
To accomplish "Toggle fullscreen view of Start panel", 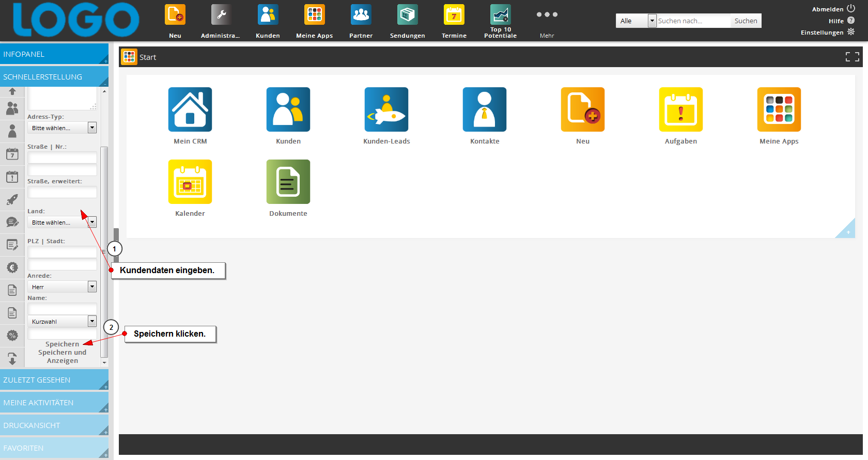I will 852,57.
